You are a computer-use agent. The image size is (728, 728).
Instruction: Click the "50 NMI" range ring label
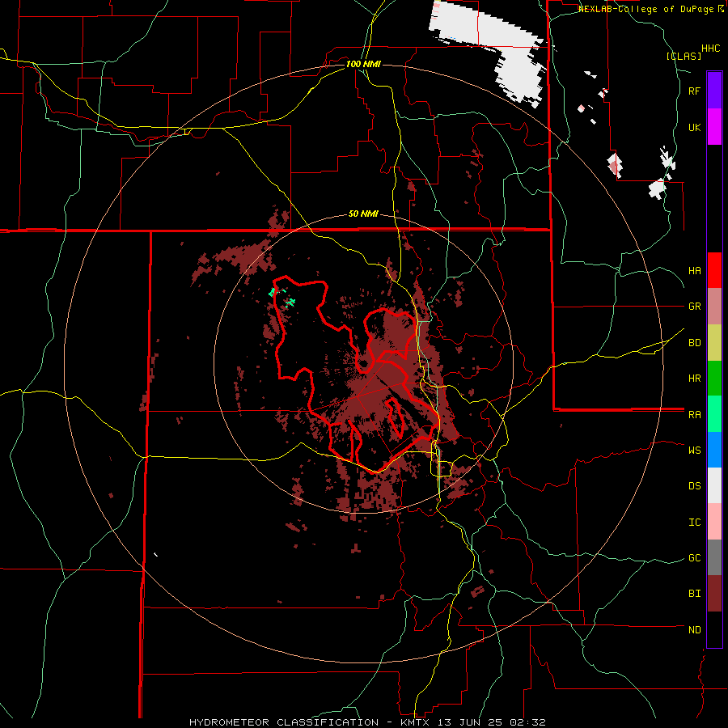point(363,214)
